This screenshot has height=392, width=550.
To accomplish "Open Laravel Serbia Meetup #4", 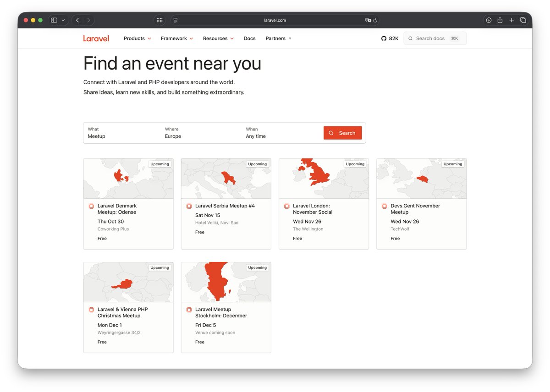I will 225,206.
